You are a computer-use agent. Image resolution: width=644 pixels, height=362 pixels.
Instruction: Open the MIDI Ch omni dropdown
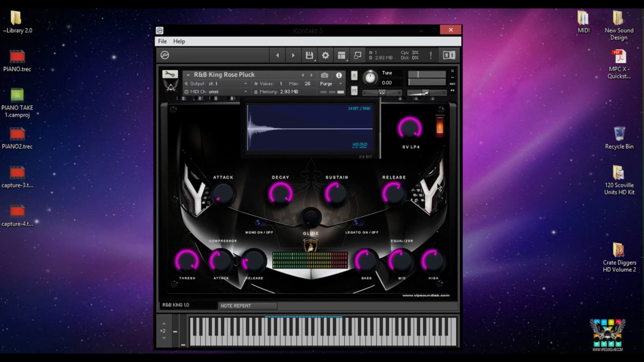pyautogui.click(x=216, y=92)
